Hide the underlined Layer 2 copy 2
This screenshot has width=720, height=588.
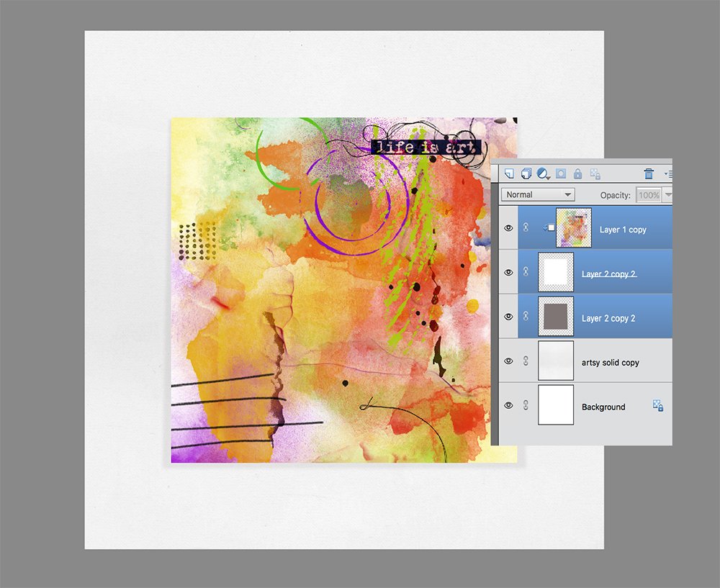pyautogui.click(x=508, y=272)
